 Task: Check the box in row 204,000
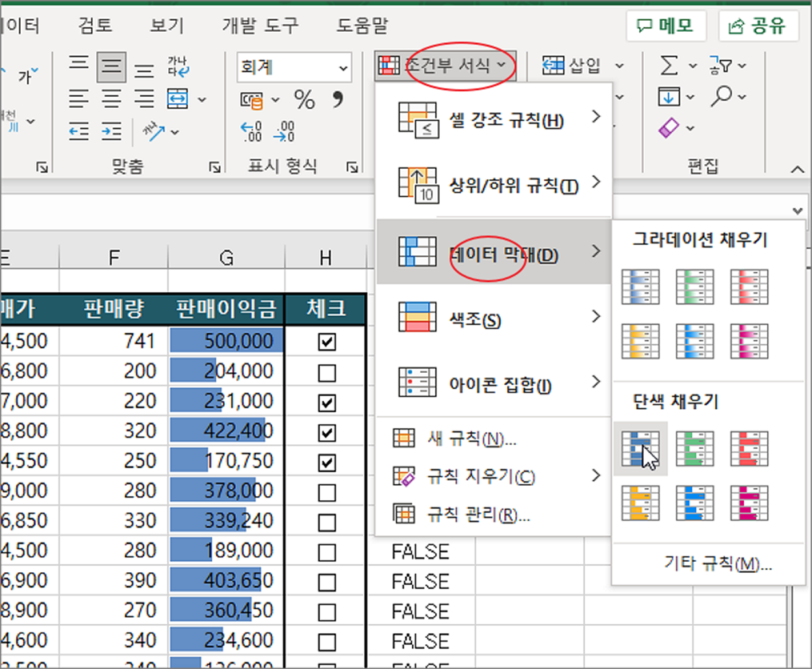pos(327,373)
